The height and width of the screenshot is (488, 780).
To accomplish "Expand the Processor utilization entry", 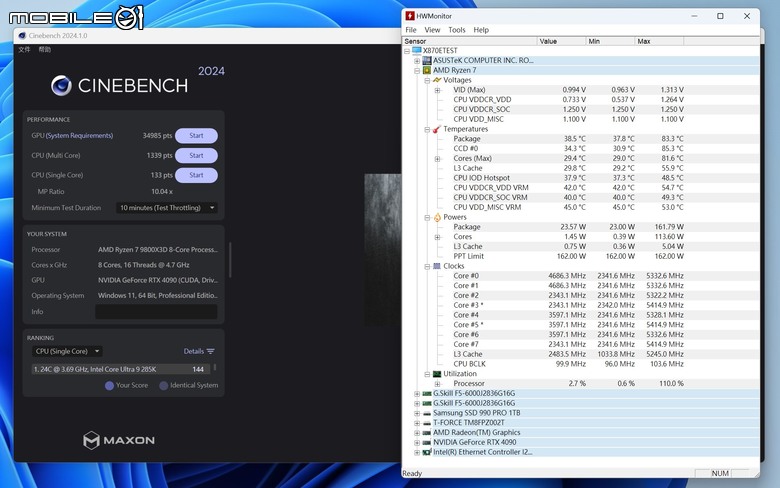I will point(437,384).
